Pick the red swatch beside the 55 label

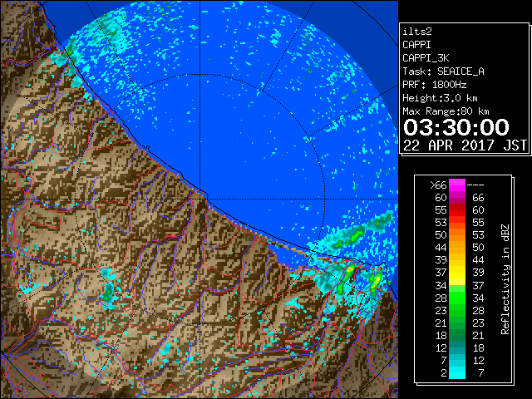click(x=457, y=210)
